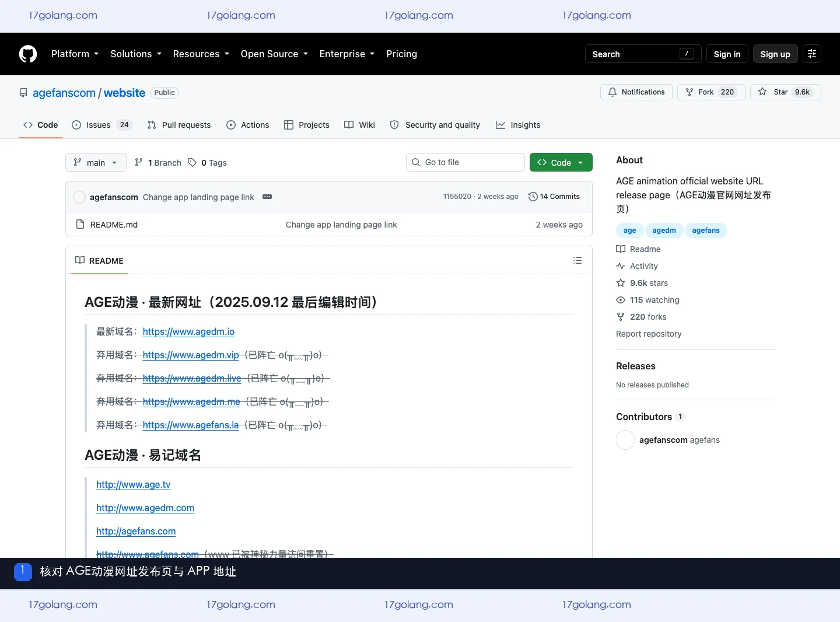Screen dimensions: 840x622
Task: View the 220 forks link
Action: (x=642, y=317)
